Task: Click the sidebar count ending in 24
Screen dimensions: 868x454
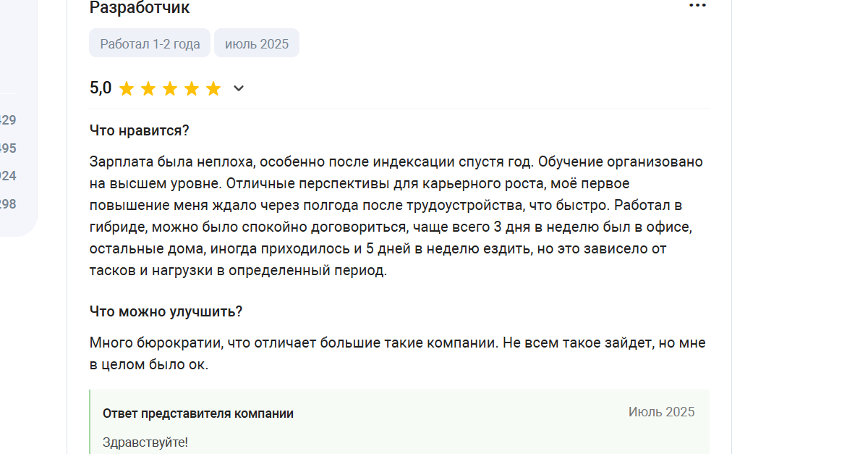Action: [x=8, y=176]
